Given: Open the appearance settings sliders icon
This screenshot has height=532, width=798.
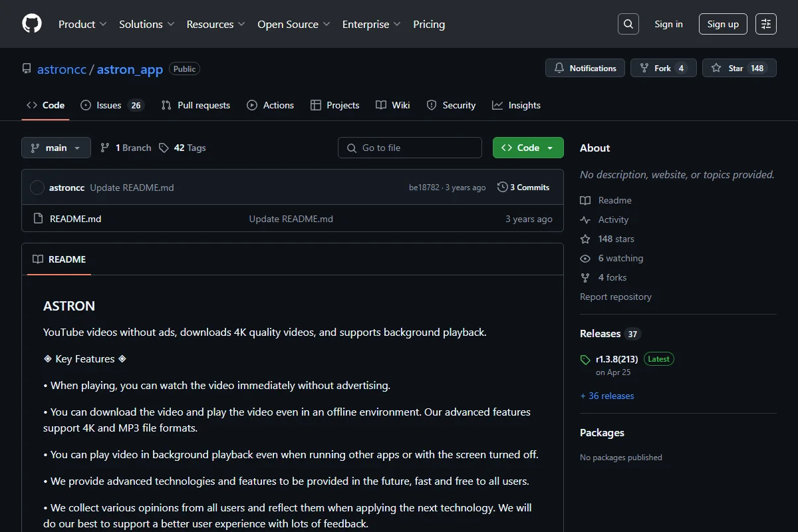Looking at the screenshot, I should tap(766, 24).
